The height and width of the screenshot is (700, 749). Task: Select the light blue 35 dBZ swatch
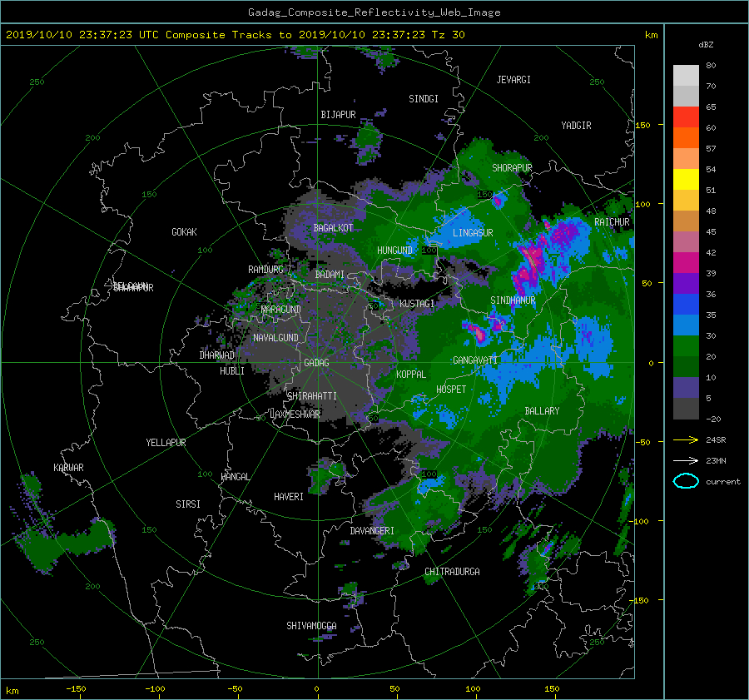click(x=686, y=325)
